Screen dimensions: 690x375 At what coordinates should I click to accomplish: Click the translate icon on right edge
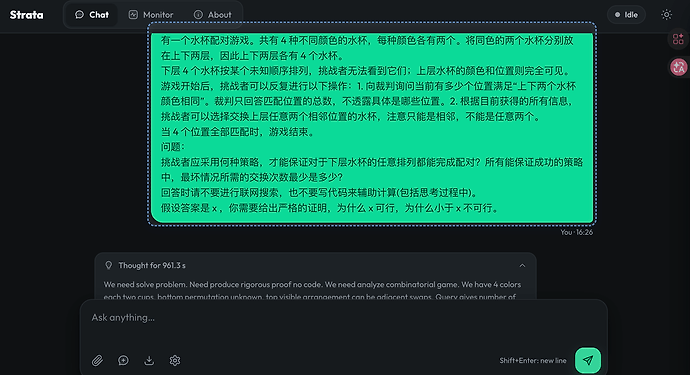click(x=679, y=67)
